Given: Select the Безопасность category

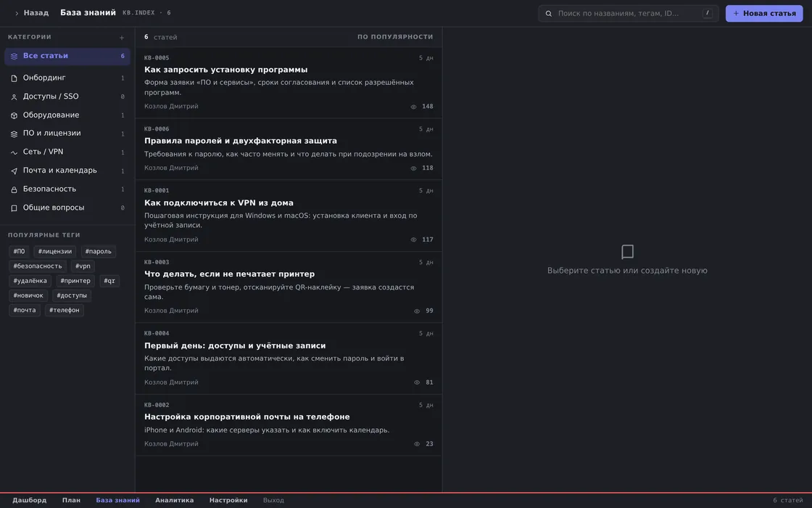Looking at the screenshot, I should click(x=67, y=189).
